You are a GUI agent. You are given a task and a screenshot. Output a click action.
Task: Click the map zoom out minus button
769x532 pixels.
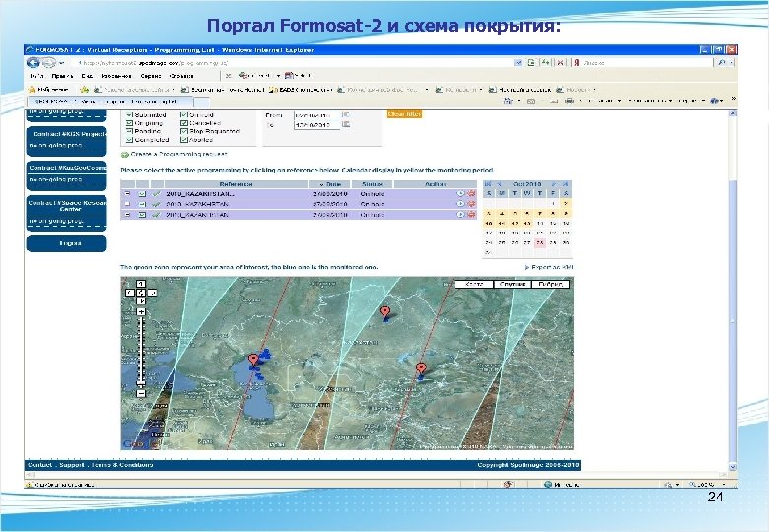[141, 393]
